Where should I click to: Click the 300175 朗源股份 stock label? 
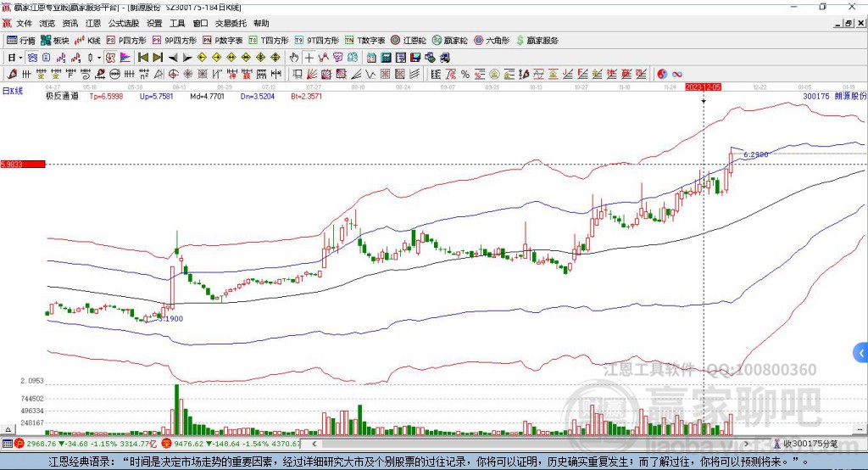834,96
